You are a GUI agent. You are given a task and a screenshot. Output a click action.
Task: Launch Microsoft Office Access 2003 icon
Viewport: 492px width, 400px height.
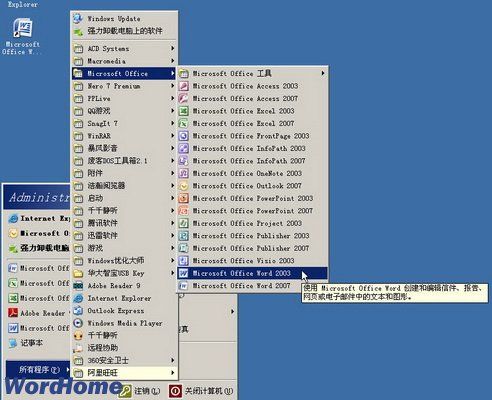pos(183,86)
